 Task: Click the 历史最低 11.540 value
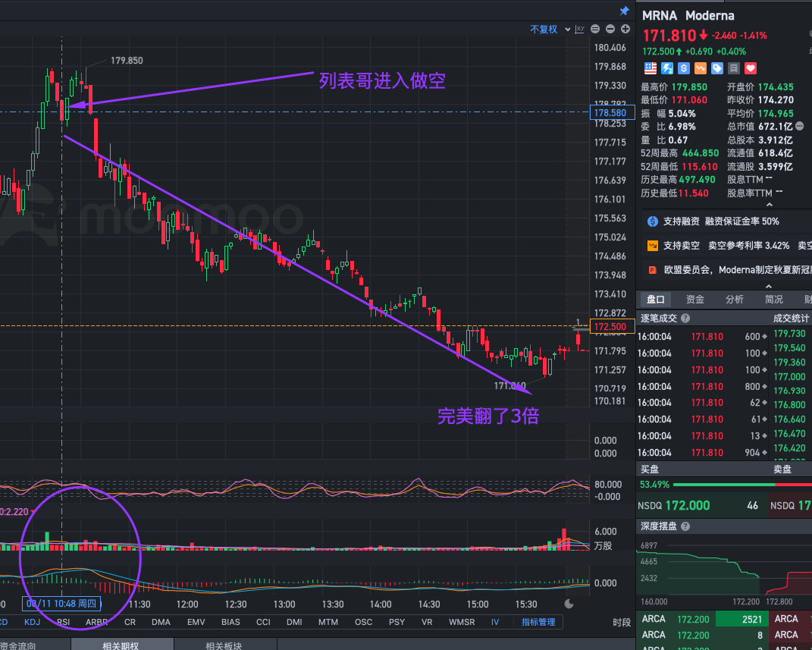pos(693,193)
